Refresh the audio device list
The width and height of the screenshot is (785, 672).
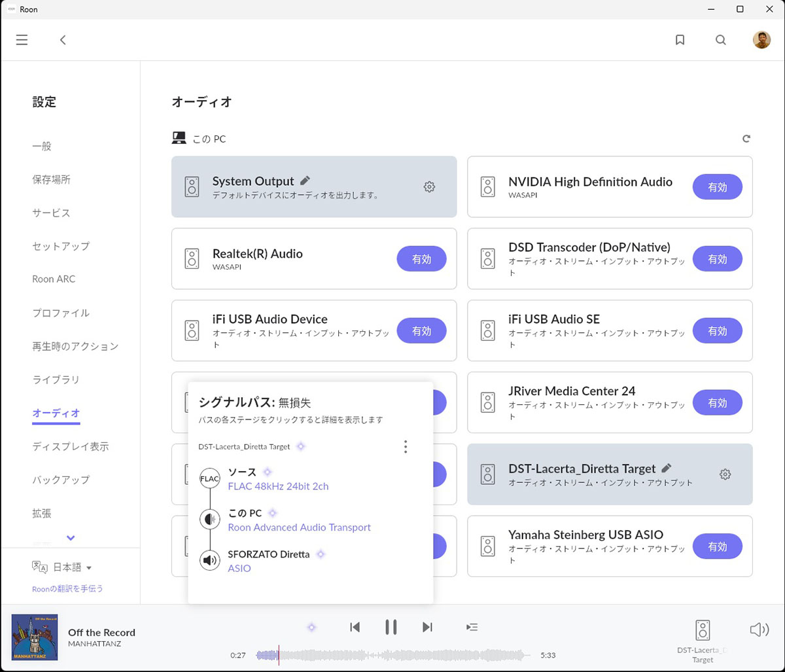coord(746,139)
